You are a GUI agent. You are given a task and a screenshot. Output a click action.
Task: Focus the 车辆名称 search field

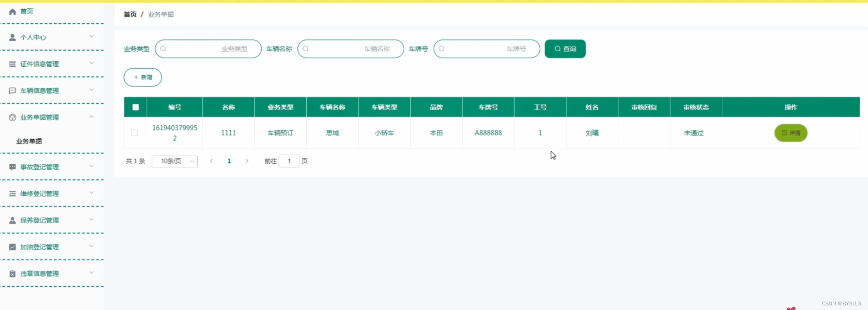click(x=351, y=49)
